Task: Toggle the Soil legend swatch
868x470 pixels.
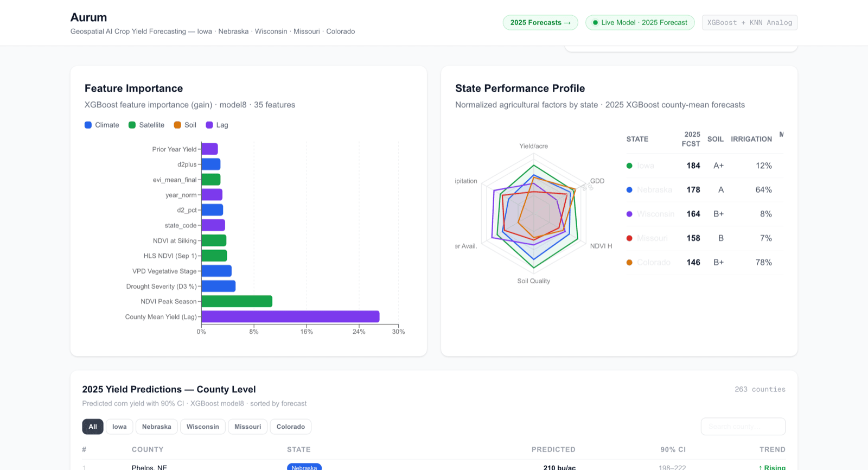Action: pyautogui.click(x=177, y=125)
